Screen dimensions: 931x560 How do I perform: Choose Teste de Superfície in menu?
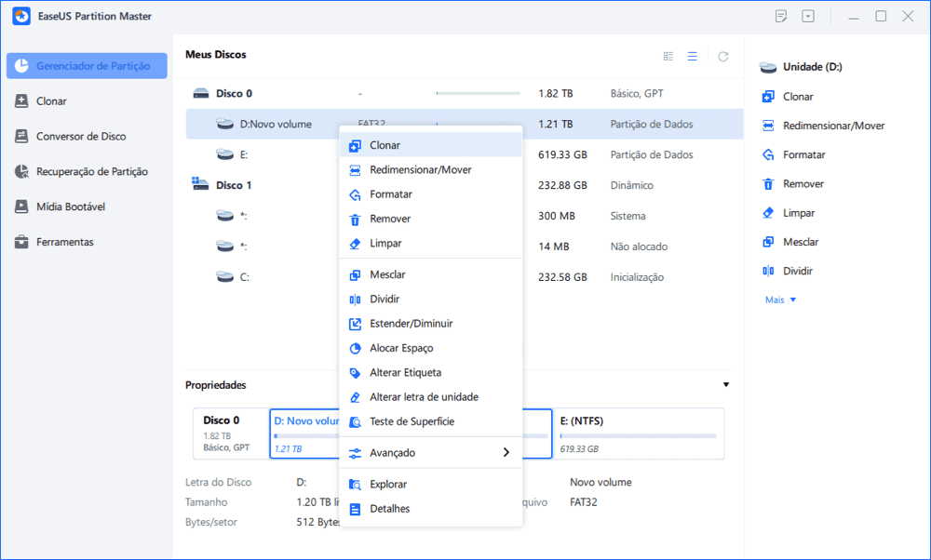point(430,421)
